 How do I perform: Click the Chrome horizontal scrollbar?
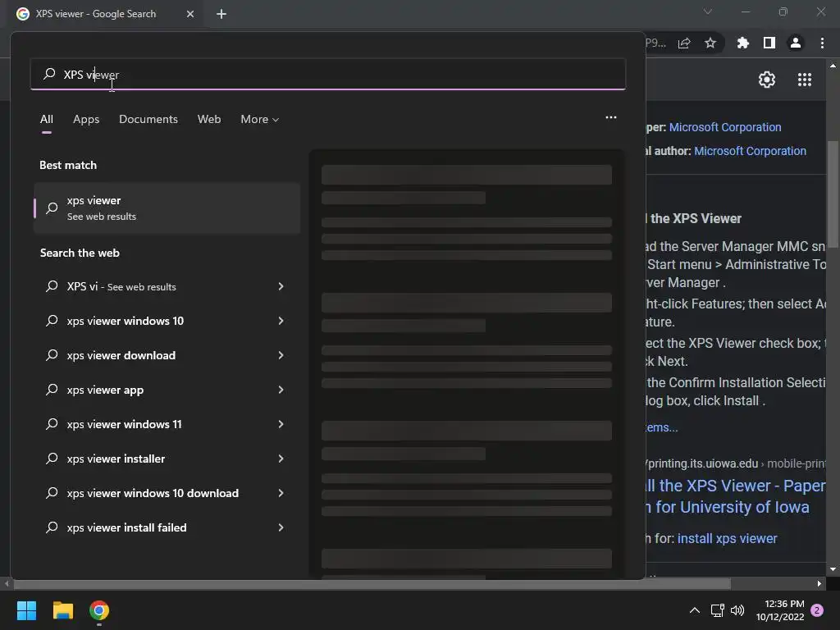coord(371,583)
